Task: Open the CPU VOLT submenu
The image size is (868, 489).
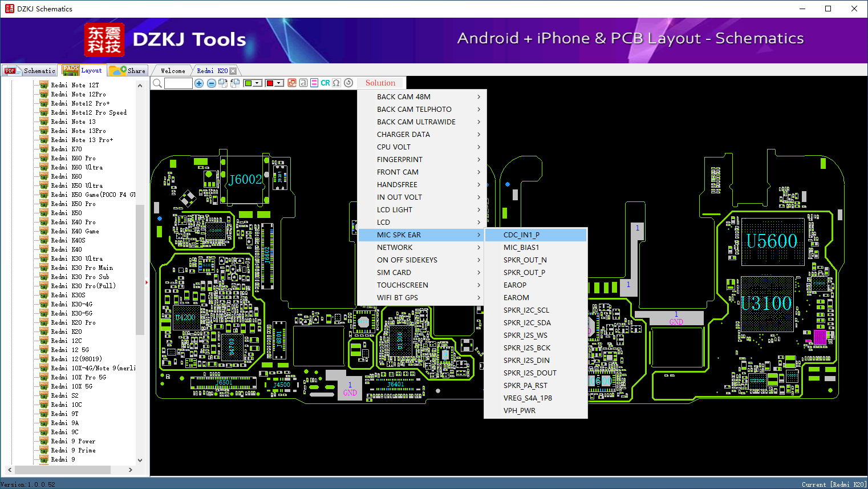Action: click(x=423, y=147)
